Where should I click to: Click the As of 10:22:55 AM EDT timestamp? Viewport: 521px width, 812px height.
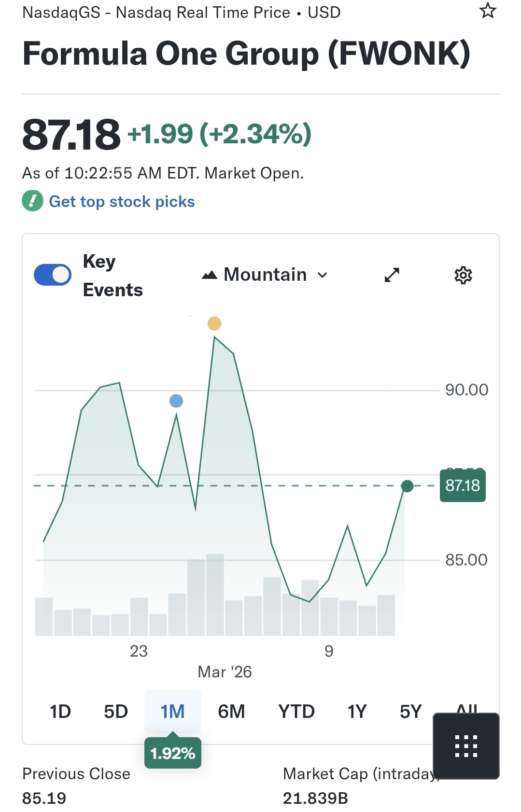[163, 173]
